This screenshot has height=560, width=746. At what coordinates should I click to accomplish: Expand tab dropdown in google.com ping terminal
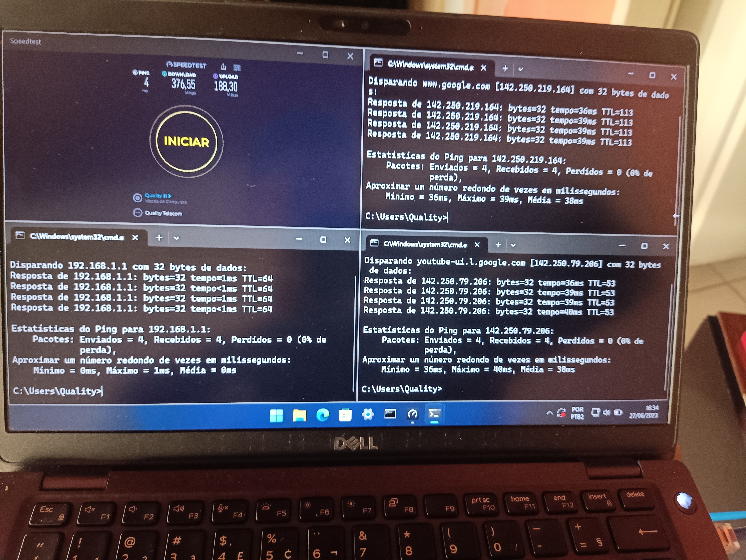[521, 69]
